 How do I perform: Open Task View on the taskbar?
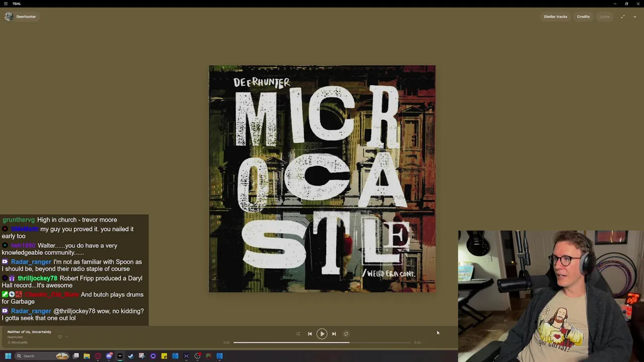76,356
